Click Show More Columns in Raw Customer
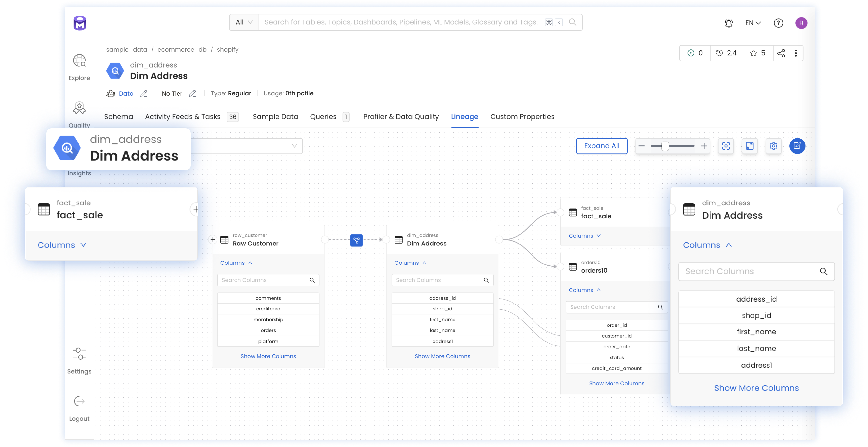This screenshot has height=447, width=868. (x=268, y=356)
